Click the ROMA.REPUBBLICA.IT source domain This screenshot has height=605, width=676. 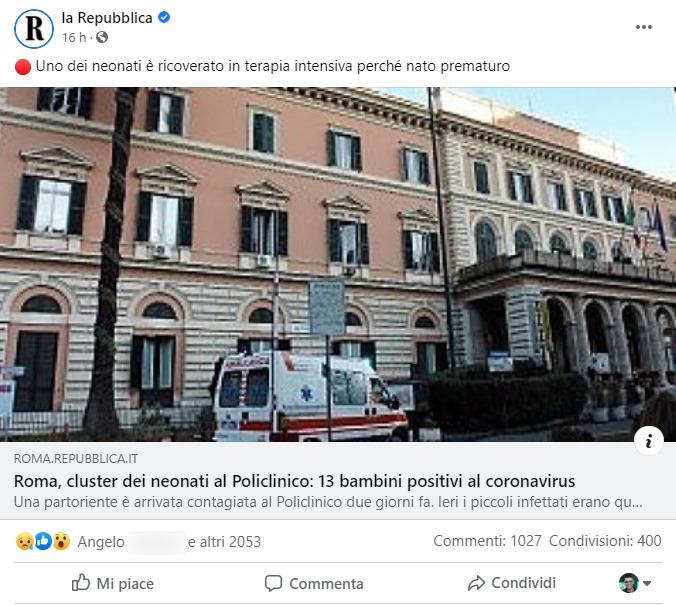point(76,458)
